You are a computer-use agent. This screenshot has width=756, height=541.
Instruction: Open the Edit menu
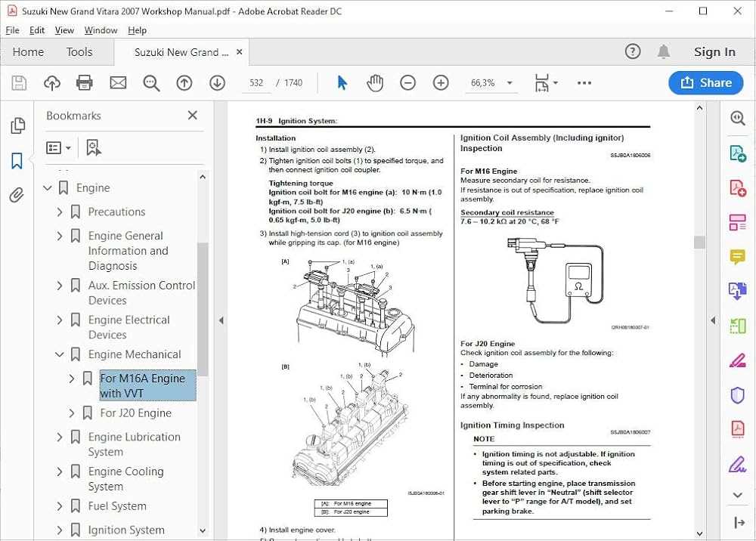[x=36, y=30]
